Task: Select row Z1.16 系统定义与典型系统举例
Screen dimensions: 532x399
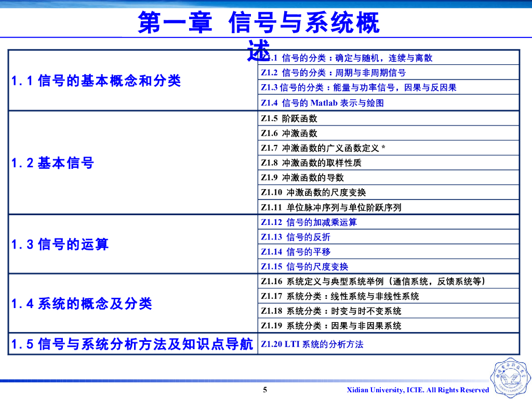Action: pos(389,281)
